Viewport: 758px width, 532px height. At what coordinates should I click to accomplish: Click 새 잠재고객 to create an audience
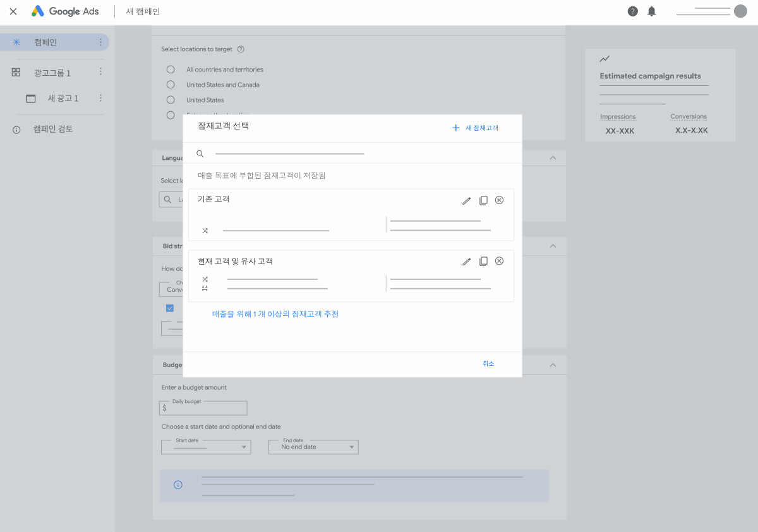coord(475,128)
